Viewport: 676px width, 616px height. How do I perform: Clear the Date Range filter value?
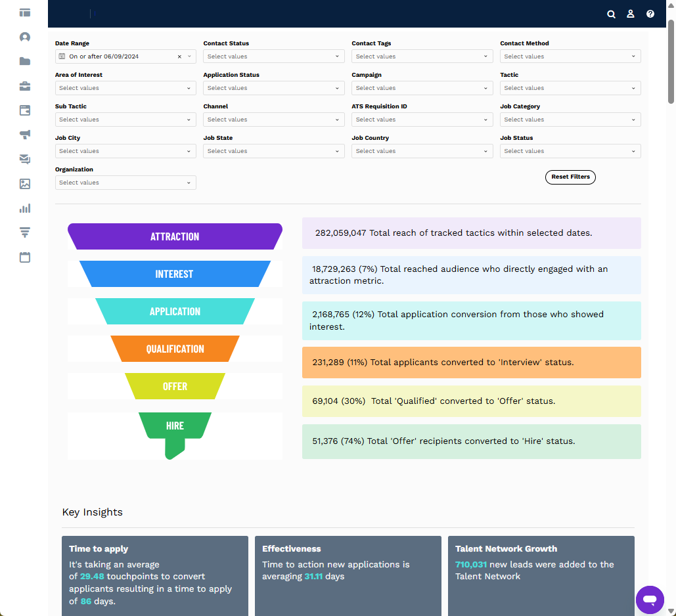tap(179, 56)
